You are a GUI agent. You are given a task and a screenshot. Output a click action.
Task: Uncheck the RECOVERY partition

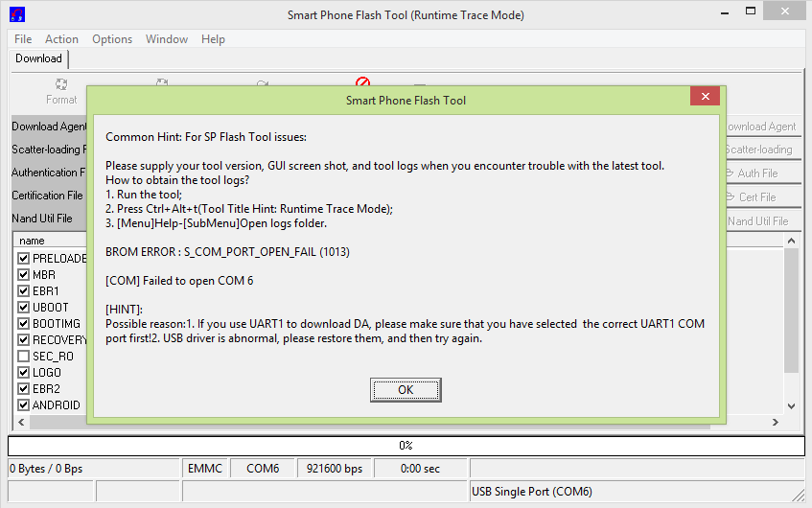tap(23, 339)
